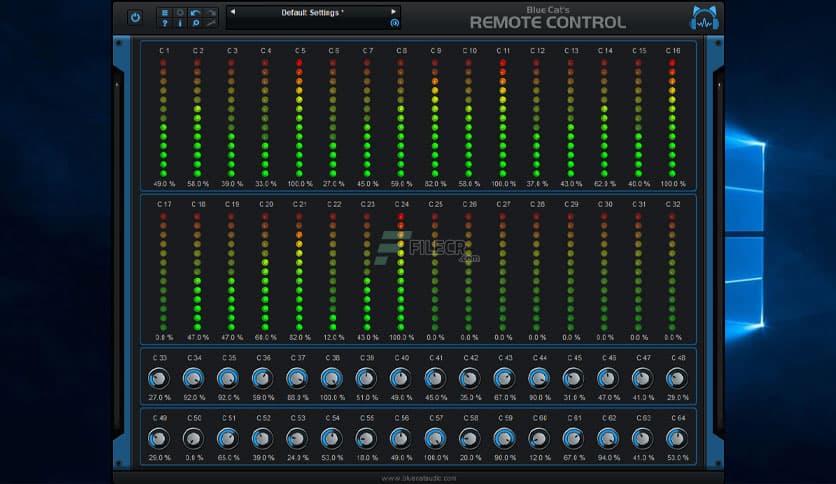Viewport: 836px width, 484px height.
Task: Click the C 33 knob
Action: point(158,378)
